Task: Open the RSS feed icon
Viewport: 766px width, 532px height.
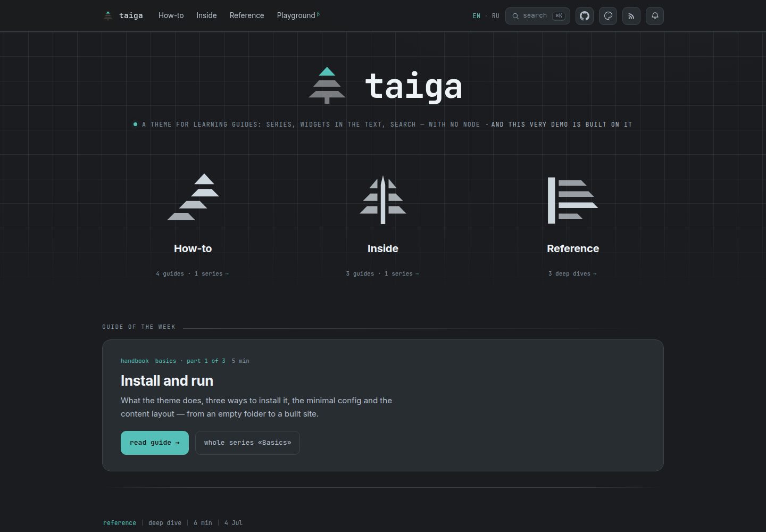Action: (631, 16)
